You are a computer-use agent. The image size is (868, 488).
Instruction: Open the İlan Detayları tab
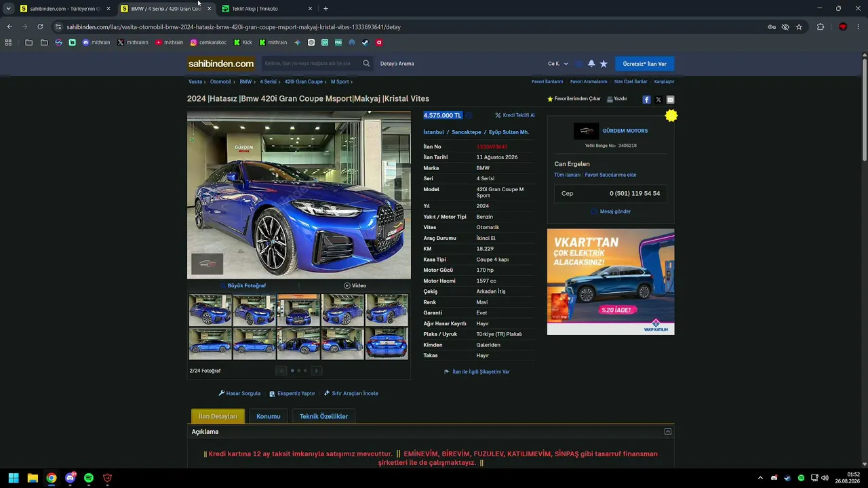218,416
